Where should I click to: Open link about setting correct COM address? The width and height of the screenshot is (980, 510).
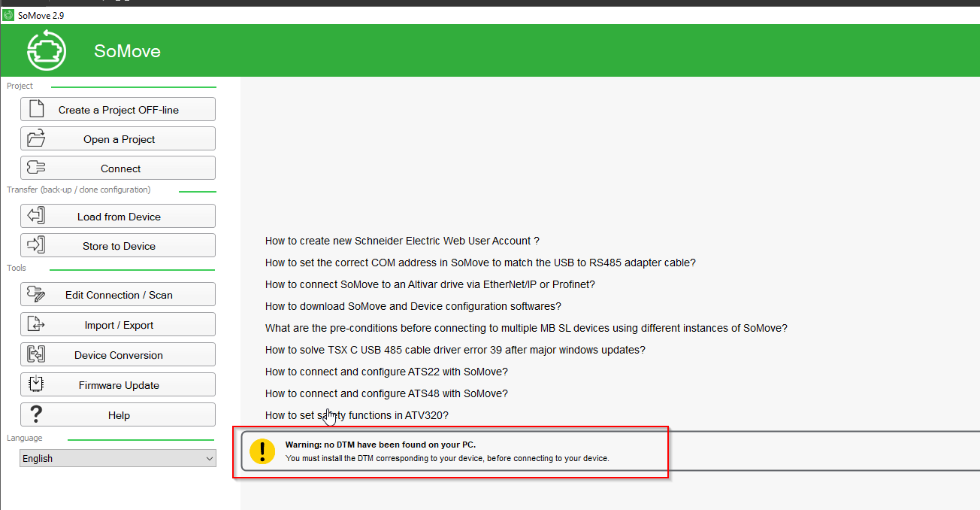tap(480, 263)
